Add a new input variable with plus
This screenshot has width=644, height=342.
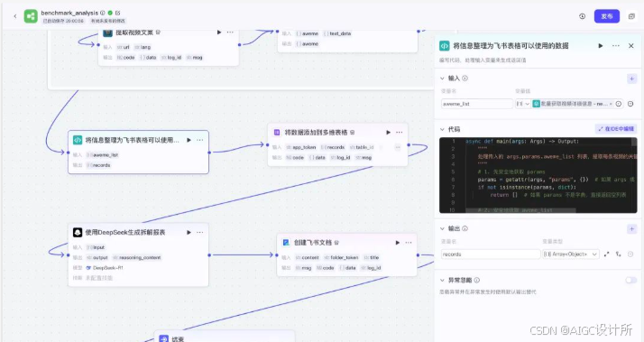(x=631, y=79)
